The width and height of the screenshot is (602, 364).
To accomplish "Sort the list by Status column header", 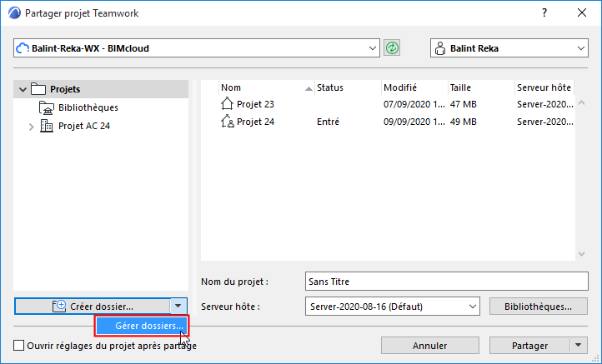I will click(349, 87).
